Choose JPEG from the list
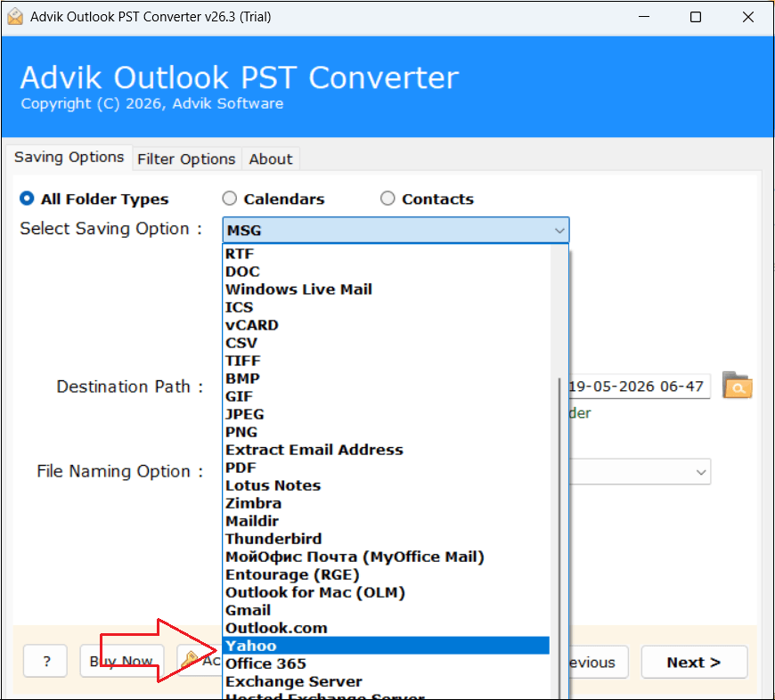The image size is (775, 700). coord(387,414)
